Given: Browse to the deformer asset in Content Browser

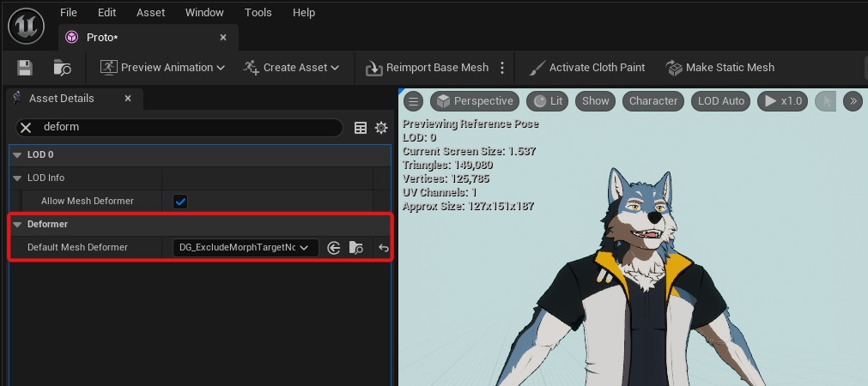Looking at the screenshot, I should [356, 248].
